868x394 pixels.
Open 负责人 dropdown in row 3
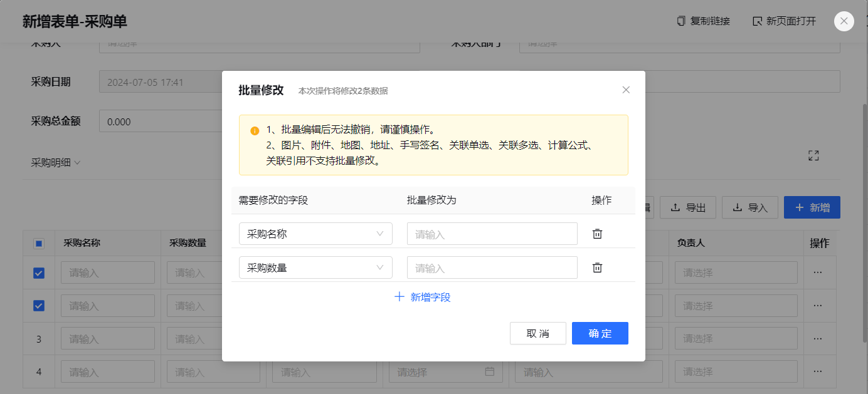736,338
